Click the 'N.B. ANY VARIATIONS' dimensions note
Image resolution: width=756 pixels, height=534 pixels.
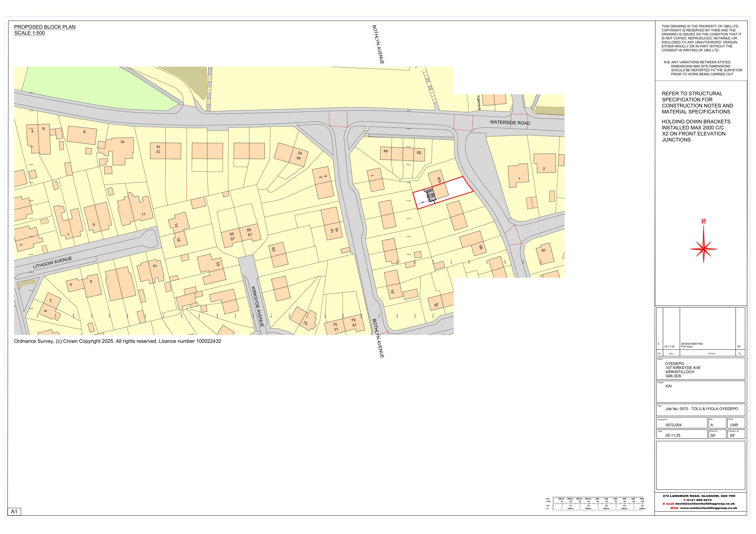point(703,68)
